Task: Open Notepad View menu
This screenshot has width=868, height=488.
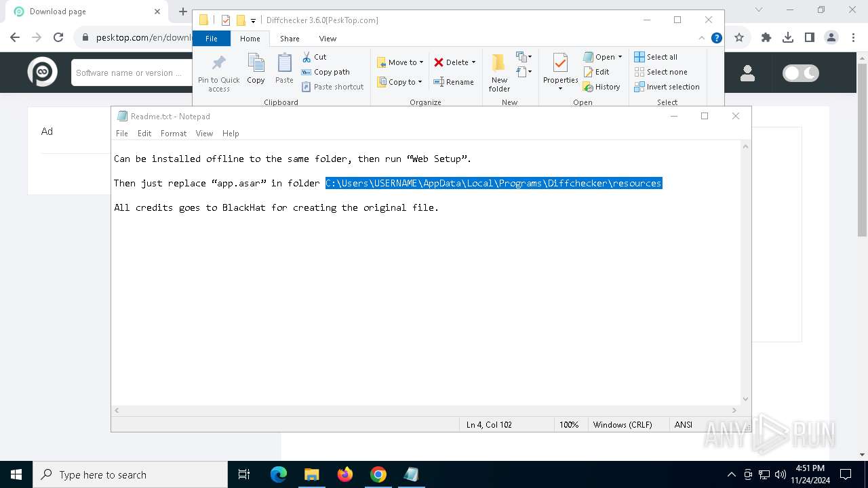Action: pos(204,134)
